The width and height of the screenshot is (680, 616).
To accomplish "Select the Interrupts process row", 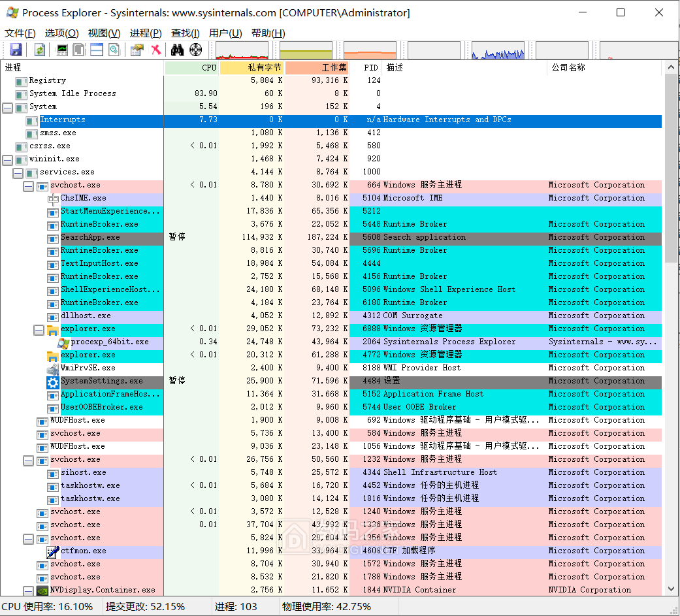I will coord(331,121).
